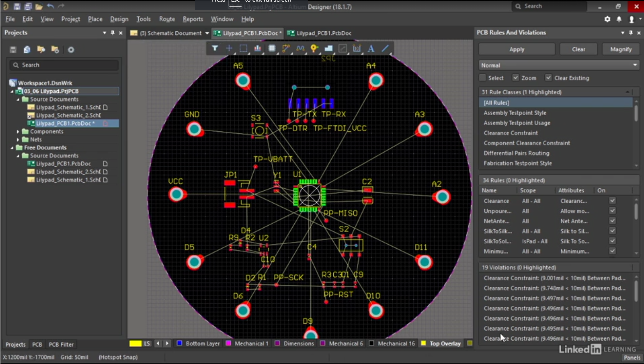Select the snap crosshair tool
Viewport: 644px width, 364px height.
tap(229, 48)
